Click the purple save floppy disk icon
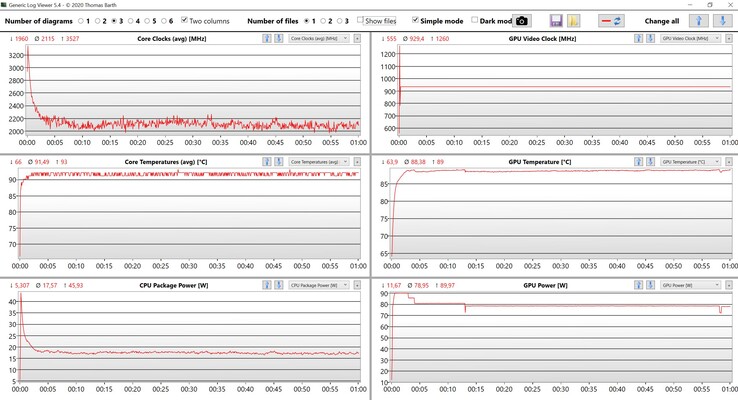 point(556,20)
